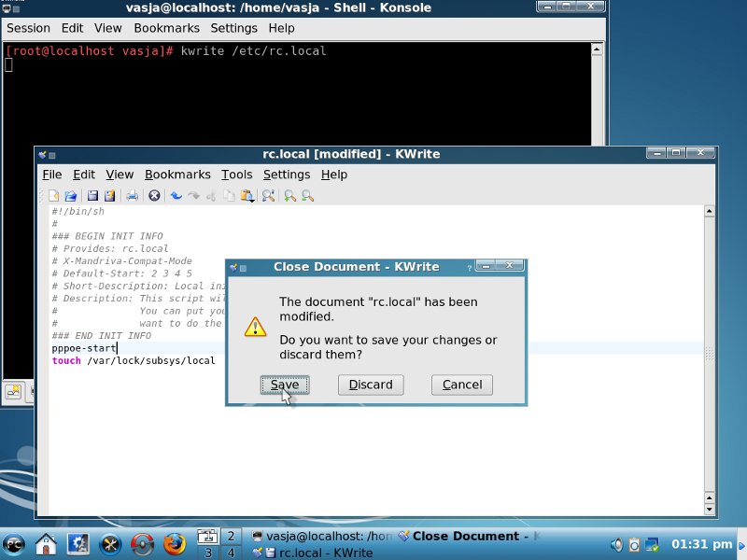Open Konsole's Session menu
The width and height of the screenshot is (747, 560).
[28, 29]
